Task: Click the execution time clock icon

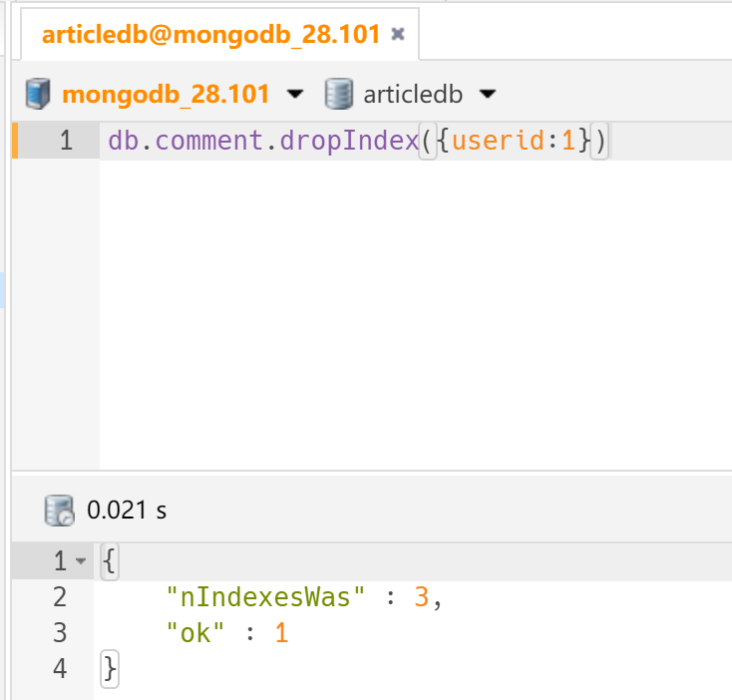Action: pyautogui.click(x=59, y=512)
